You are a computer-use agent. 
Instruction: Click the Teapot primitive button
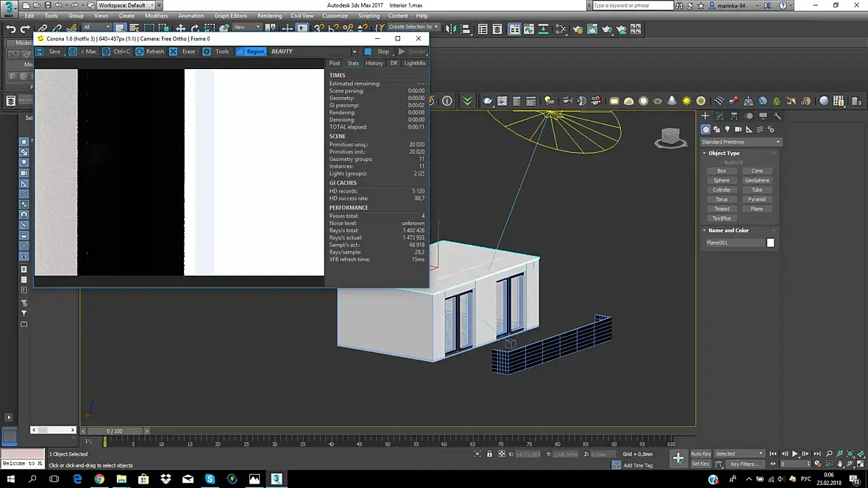[722, 209]
